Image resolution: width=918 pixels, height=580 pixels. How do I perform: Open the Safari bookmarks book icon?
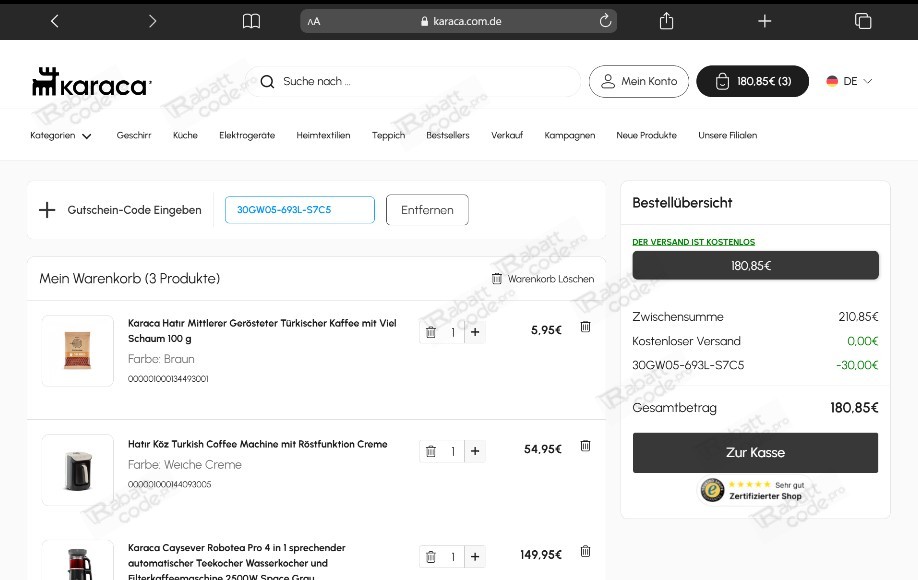[x=251, y=22]
